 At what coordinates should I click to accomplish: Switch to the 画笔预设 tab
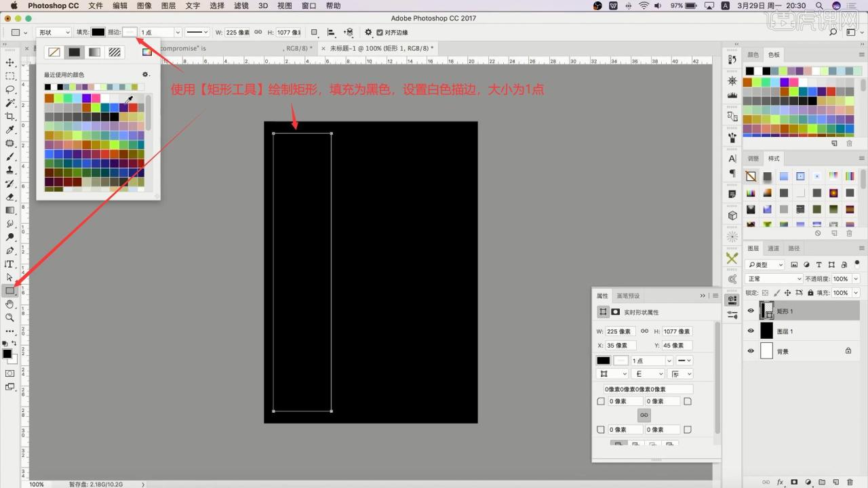tap(628, 296)
